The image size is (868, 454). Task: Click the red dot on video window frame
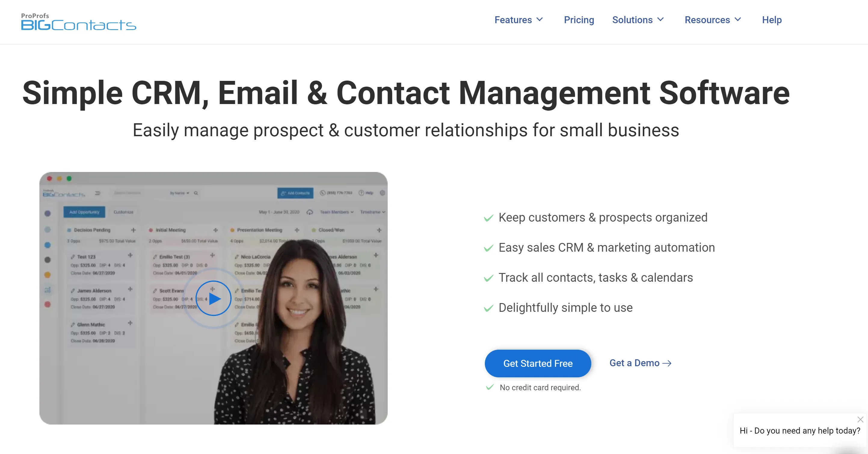coord(50,179)
